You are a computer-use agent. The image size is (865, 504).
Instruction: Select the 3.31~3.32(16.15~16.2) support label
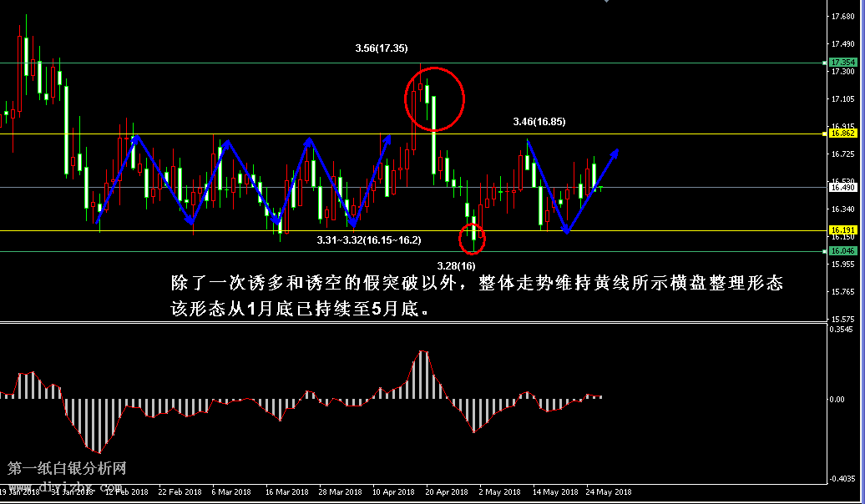(x=368, y=240)
